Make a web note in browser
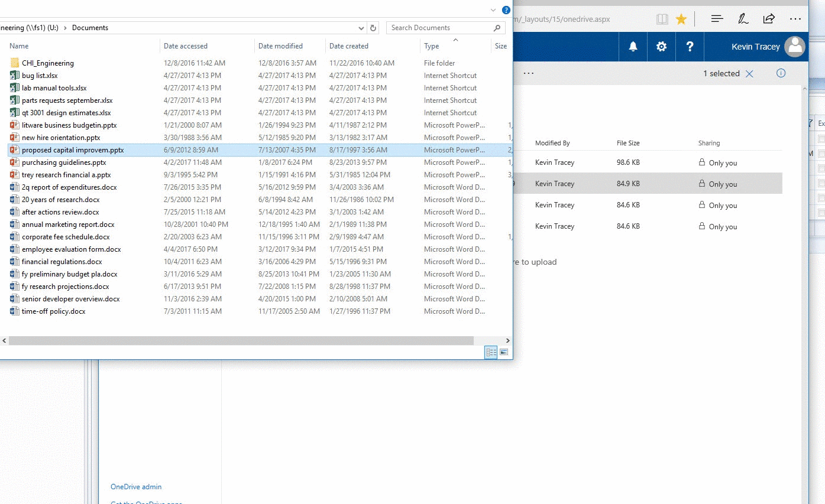The width and height of the screenshot is (825, 504). 743,19
